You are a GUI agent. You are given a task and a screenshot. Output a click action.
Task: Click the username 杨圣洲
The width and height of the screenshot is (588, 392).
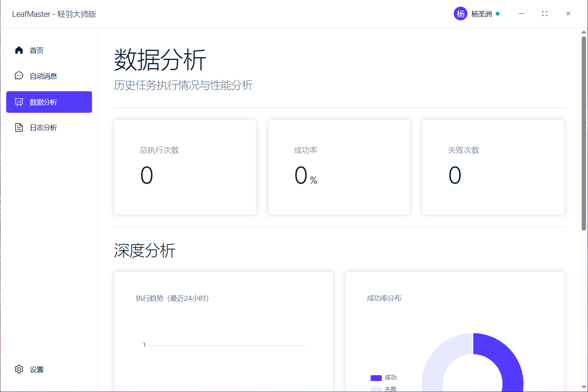tap(482, 14)
